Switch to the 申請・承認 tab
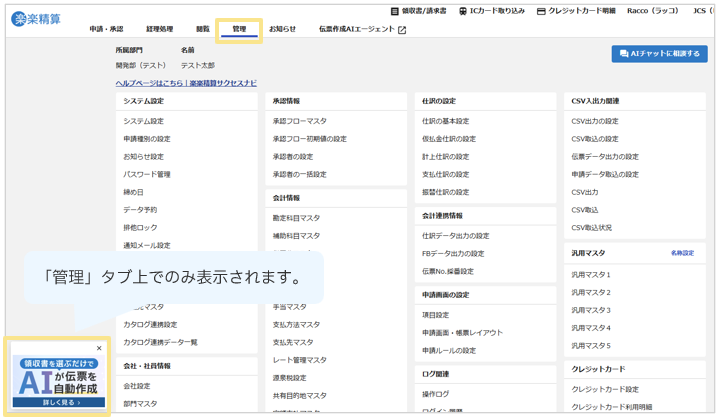The height and width of the screenshot is (418, 720). click(107, 29)
